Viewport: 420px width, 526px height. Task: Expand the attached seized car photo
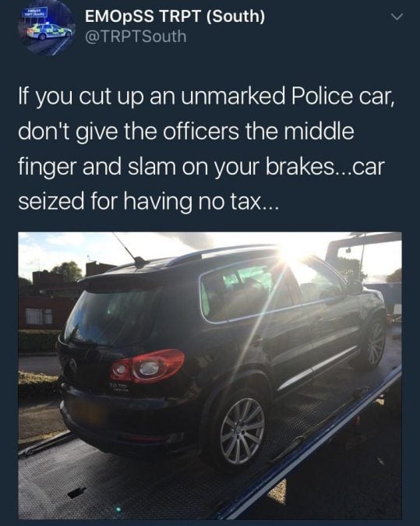point(210,376)
